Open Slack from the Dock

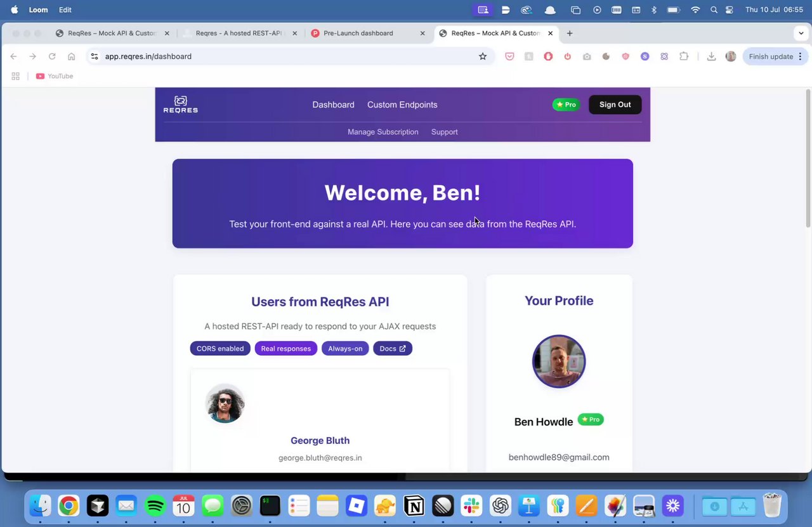click(x=471, y=505)
